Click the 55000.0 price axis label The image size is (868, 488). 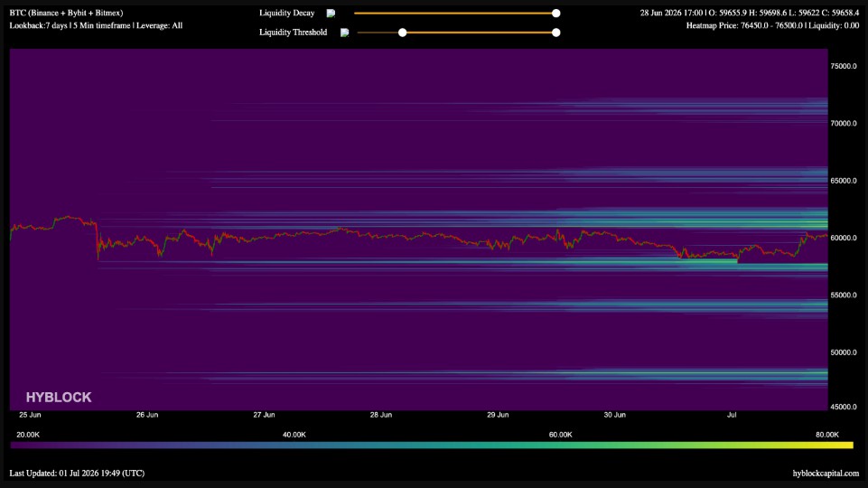(x=843, y=296)
